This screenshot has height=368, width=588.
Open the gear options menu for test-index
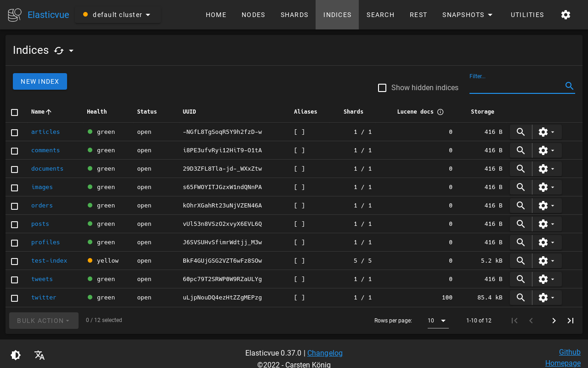(x=547, y=261)
